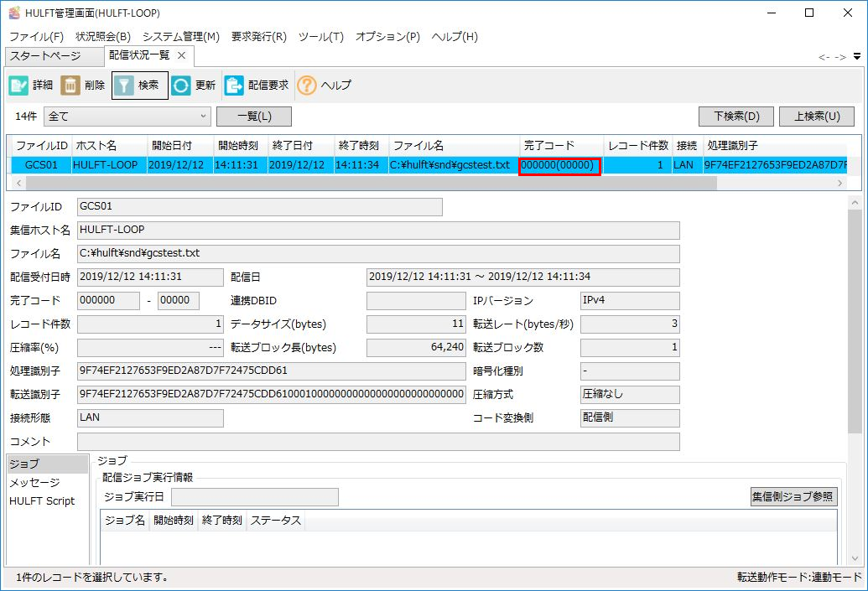The height and width of the screenshot is (591, 868).
Task: Select the GCS01 cell in table row
Action: pos(42,165)
